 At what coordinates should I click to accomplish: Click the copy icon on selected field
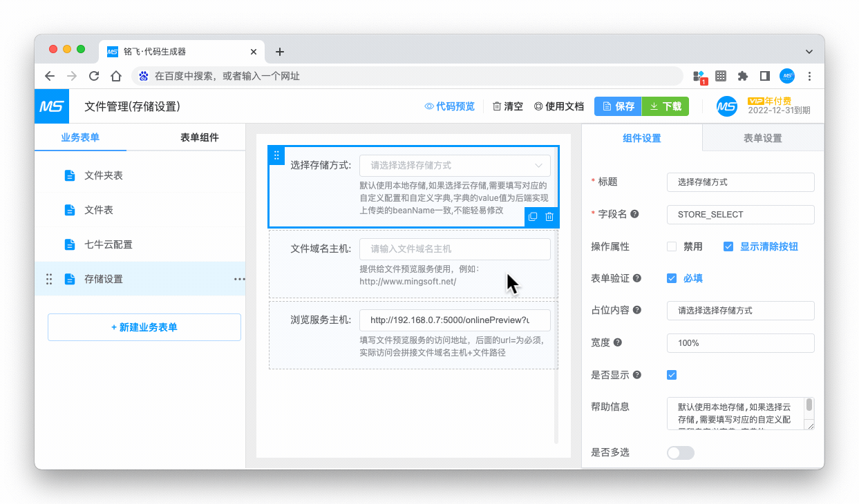tap(533, 217)
